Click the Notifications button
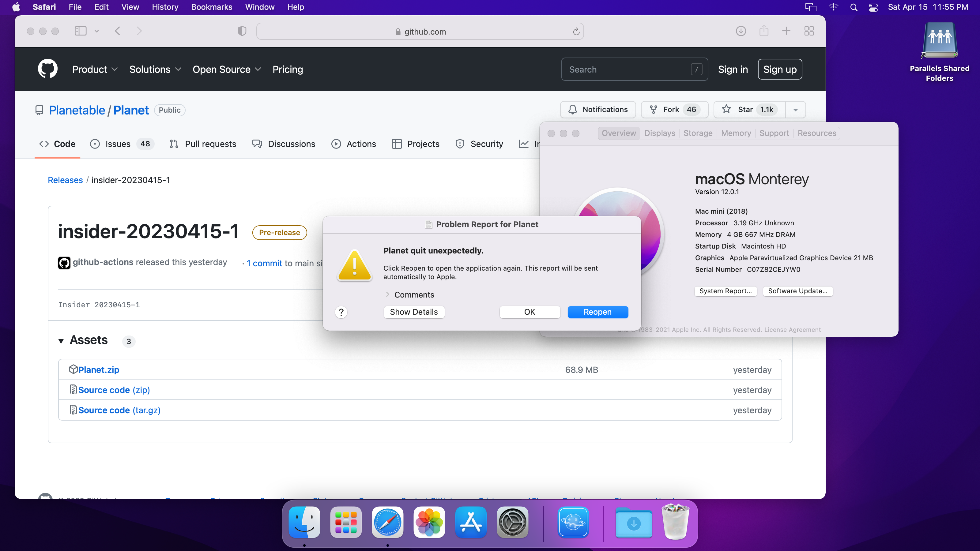The image size is (980, 551). [598, 110]
